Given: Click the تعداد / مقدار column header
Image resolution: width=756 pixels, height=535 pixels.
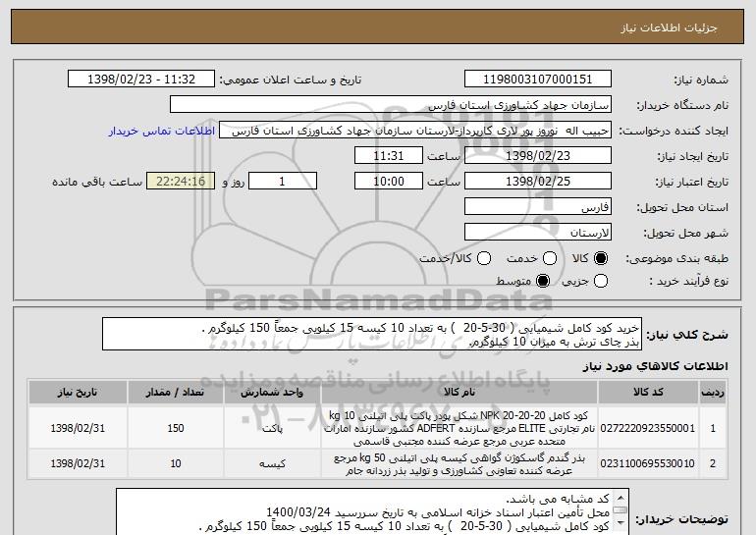Looking at the screenshot, I should point(176,393).
